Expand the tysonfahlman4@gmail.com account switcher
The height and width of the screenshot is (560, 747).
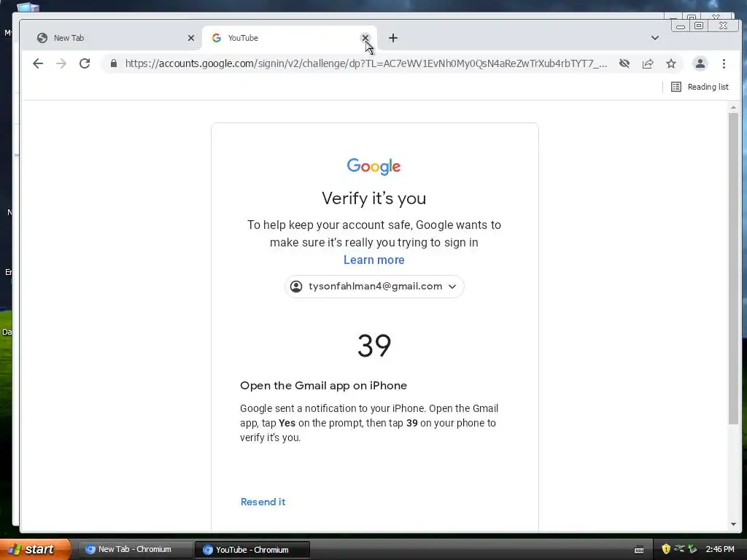374,286
